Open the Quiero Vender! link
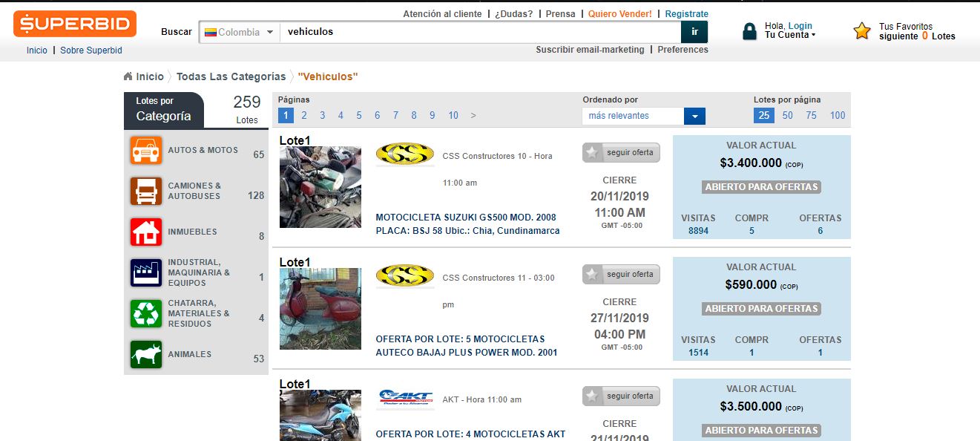This screenshot has width=980, height=441. [x=620, y=14]
